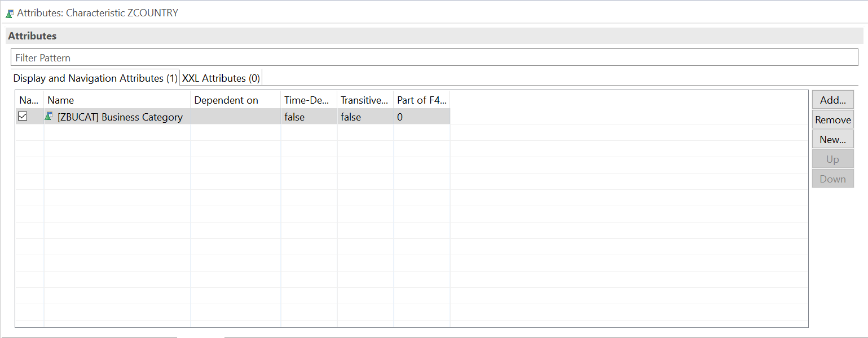
Task: Click the Remove button
Action: (832, 119)
